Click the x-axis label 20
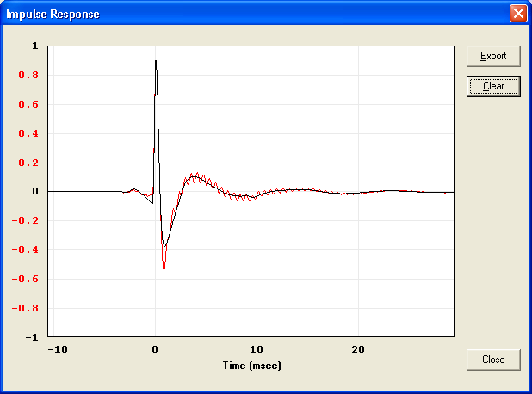Screen dimensions: 532x394 [x=358, y=349]
